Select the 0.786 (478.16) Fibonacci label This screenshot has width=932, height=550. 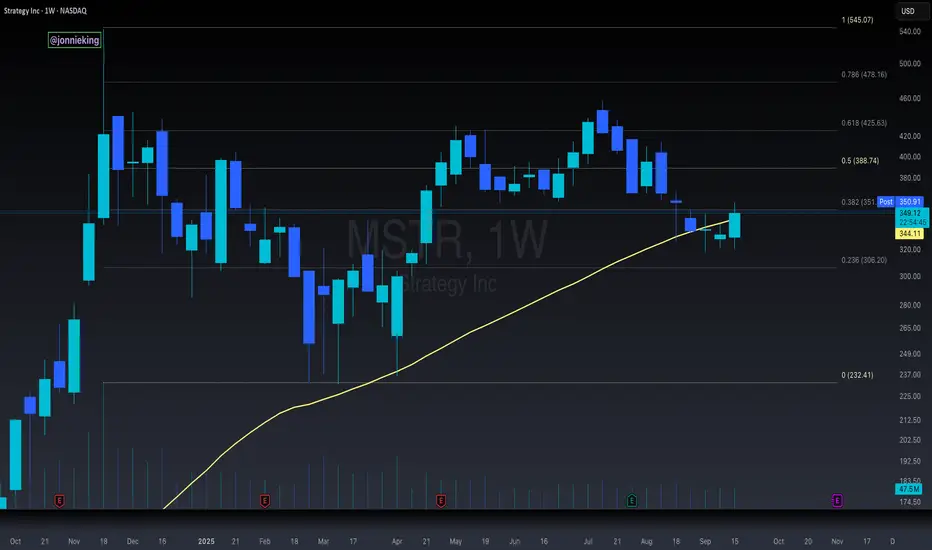click(864, 74)
